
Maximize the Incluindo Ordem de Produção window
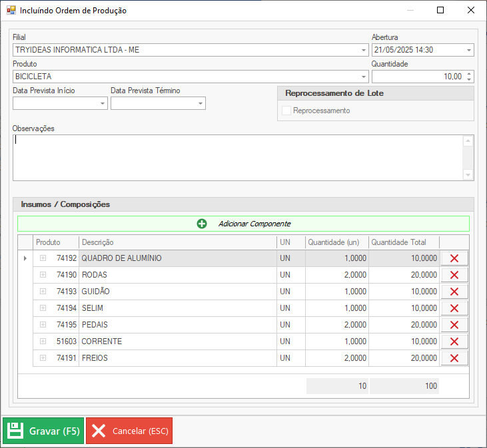440,10
